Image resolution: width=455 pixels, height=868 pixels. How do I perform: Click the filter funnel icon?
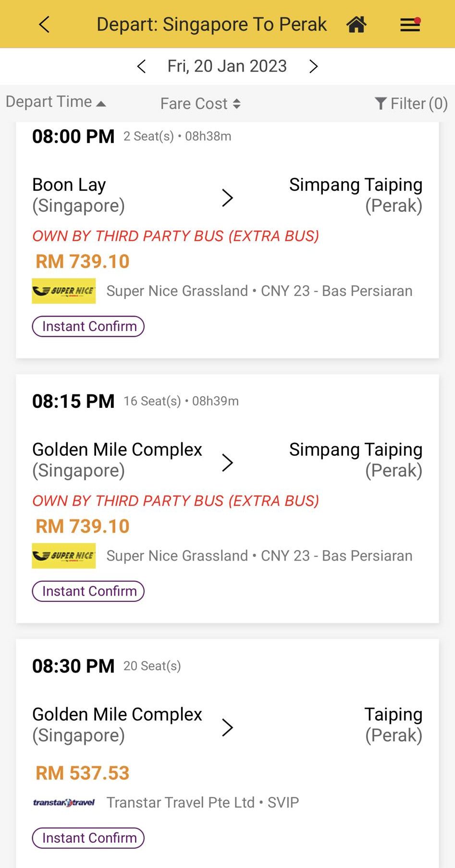click(x=381, y=103)
